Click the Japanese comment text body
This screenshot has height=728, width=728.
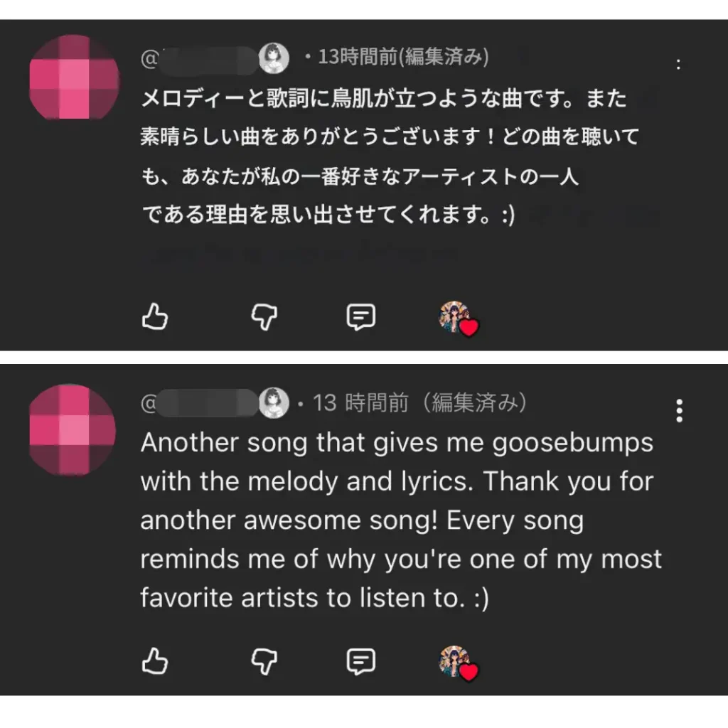click(x=384, y=156)
